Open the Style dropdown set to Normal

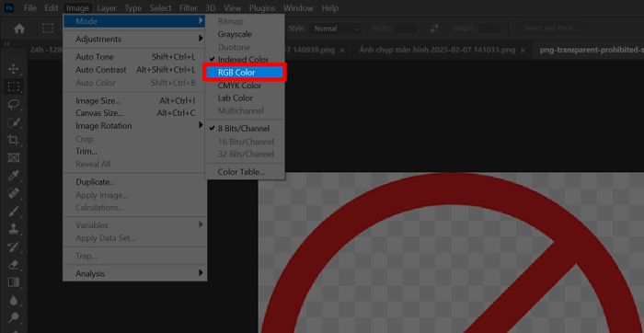pos(336,29)
